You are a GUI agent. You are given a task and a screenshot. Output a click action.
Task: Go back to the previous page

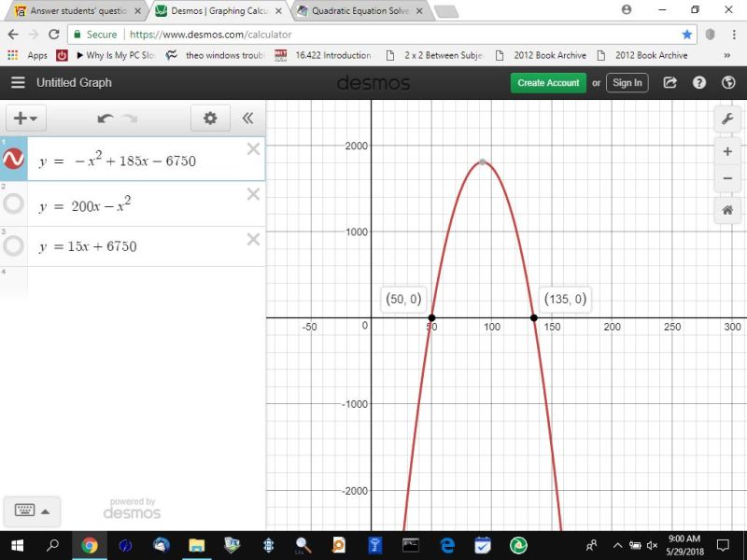click(x=13, y=35)
